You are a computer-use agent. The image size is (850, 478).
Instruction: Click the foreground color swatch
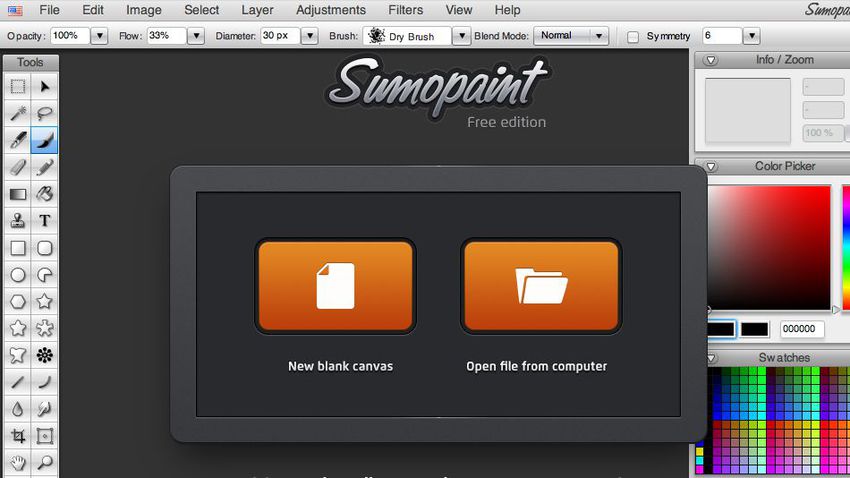(722, 329)
